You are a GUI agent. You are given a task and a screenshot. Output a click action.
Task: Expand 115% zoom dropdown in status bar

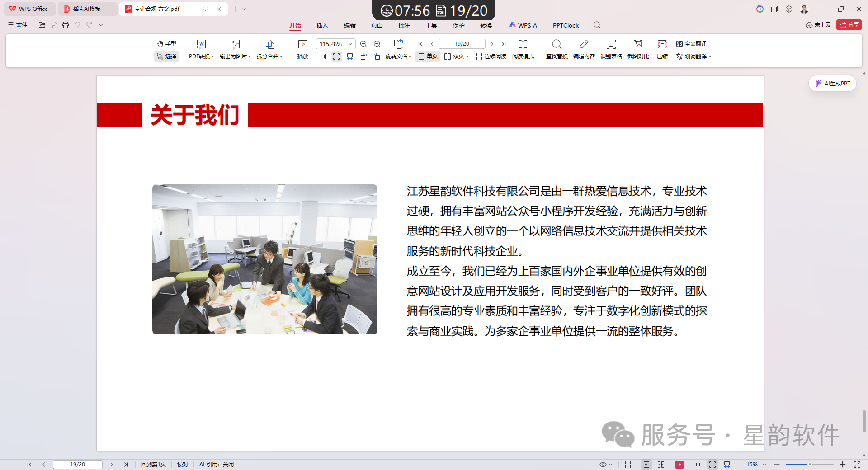point(764,465)
